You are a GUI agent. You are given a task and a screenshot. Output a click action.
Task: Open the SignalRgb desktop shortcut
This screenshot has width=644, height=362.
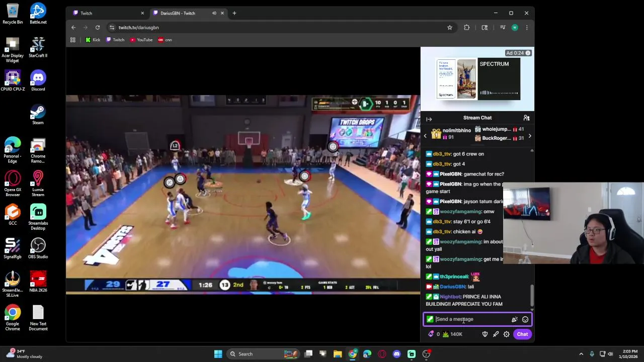[13, 248]
